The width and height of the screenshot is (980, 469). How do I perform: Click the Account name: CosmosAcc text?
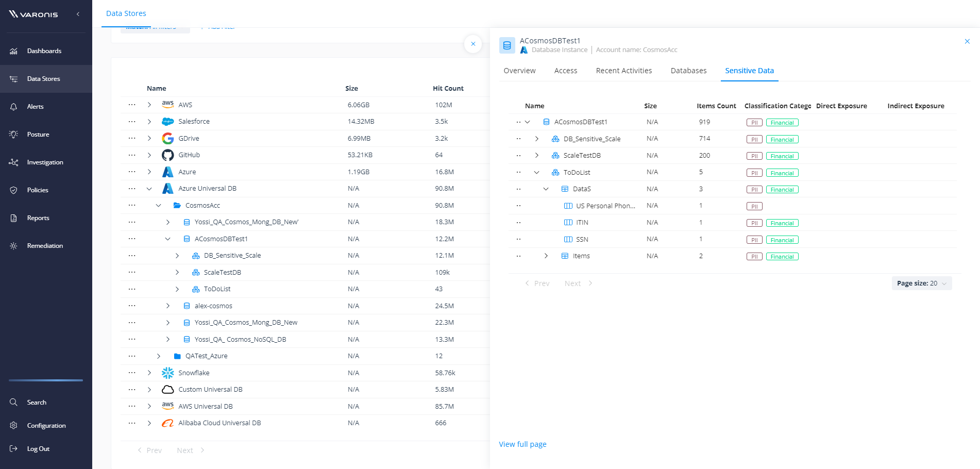[636, 50]
